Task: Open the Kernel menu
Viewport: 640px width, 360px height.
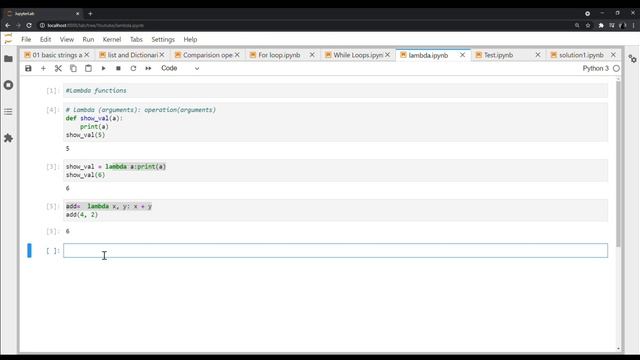Action: tap(112, 40)
